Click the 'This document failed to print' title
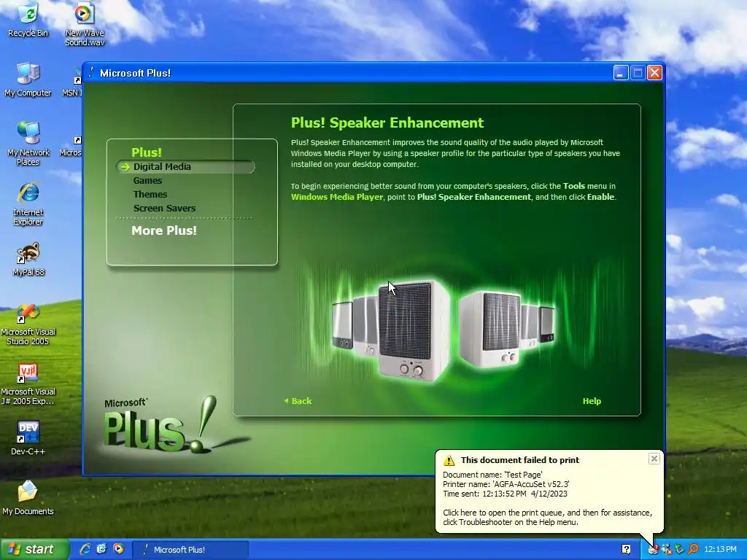The height and width of the screenshot is (560, 747). (519, 460)
